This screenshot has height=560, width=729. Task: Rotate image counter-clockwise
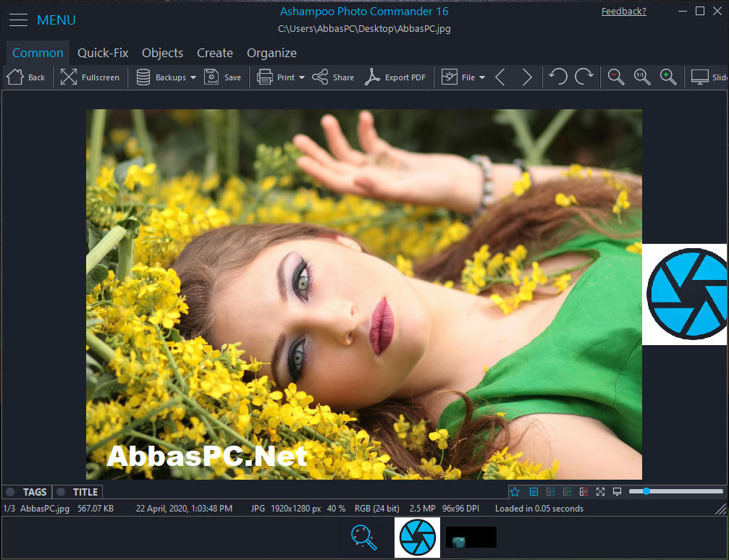pos(558,77)
